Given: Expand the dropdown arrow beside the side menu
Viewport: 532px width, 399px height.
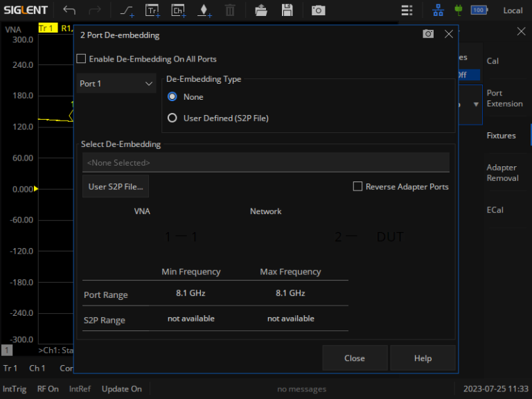Looking at the screenshot, I should (x=476, y=105).
